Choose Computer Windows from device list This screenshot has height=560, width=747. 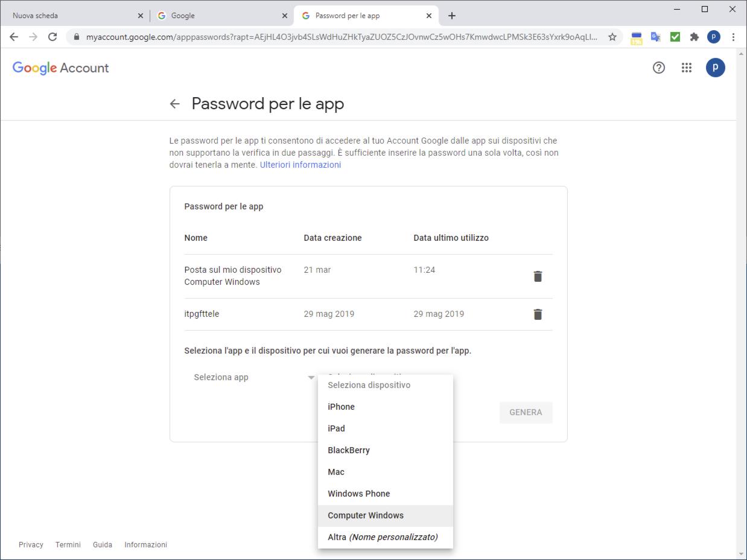pyautogui.click(x=385, y=515)
